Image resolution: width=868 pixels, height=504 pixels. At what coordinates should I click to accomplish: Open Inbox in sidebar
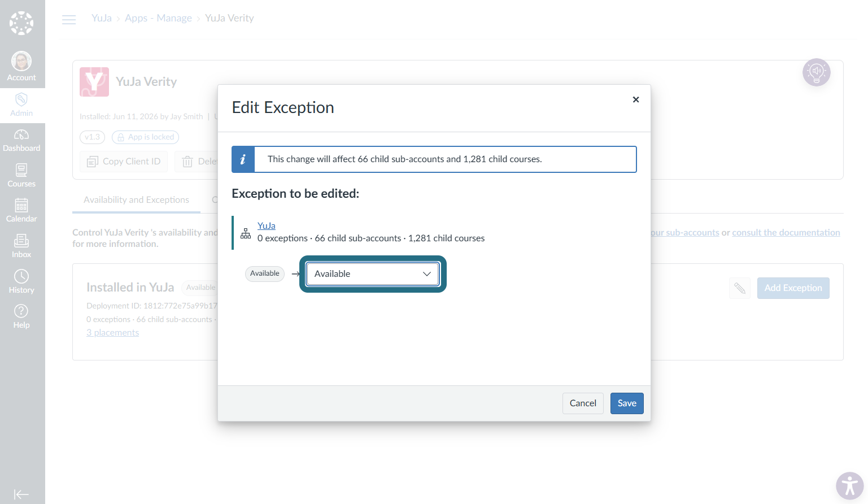pos(21,246)
